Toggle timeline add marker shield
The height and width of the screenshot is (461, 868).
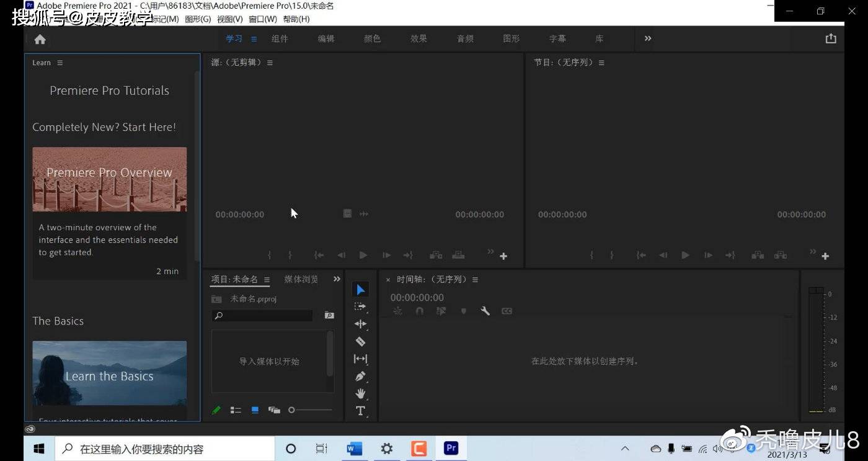tap(464, 311)
